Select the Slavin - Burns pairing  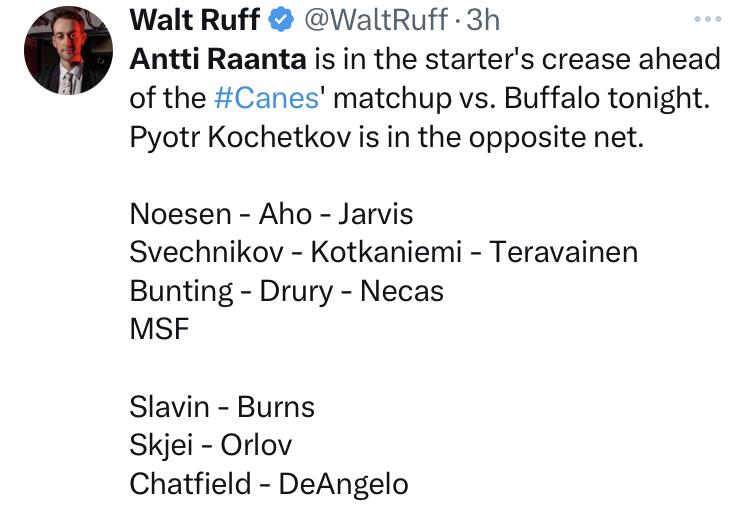coord(222,407)
